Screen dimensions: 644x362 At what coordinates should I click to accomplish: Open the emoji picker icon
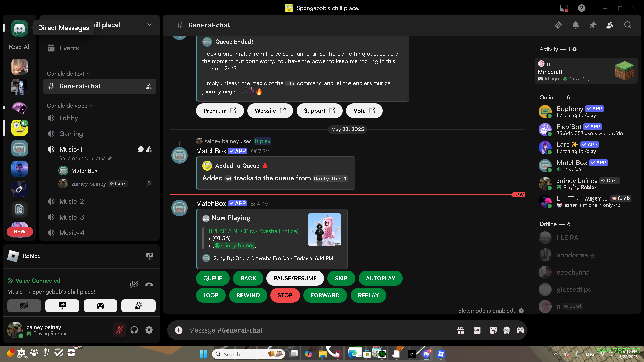[507, 330]
